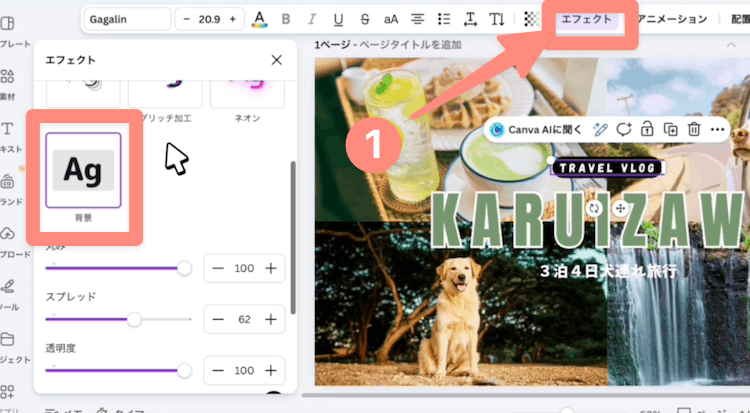The width and height of the screenshot is (750, 413).
Task: Change text alignment
Action: pyautogui.click(x=417, y=19)
